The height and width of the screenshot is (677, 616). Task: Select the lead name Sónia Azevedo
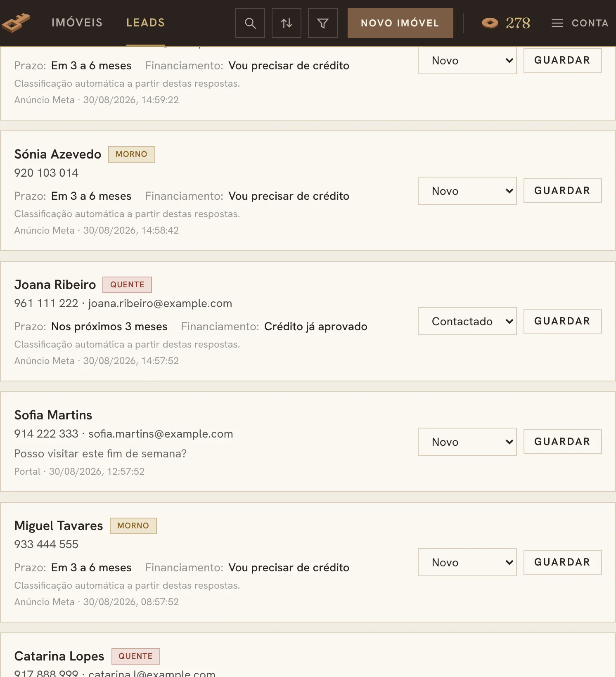coord(58,154)
